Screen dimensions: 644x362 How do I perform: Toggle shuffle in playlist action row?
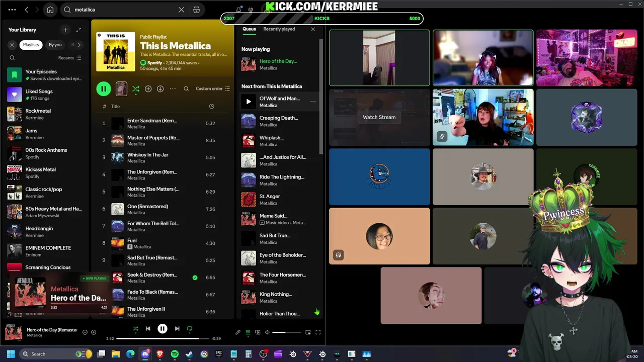pyautogui.click(x=136, y=88)
